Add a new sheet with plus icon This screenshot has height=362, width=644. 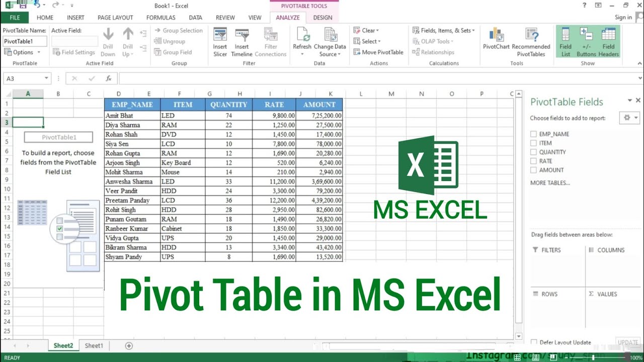pyautogui.click(x=129, y=346)
